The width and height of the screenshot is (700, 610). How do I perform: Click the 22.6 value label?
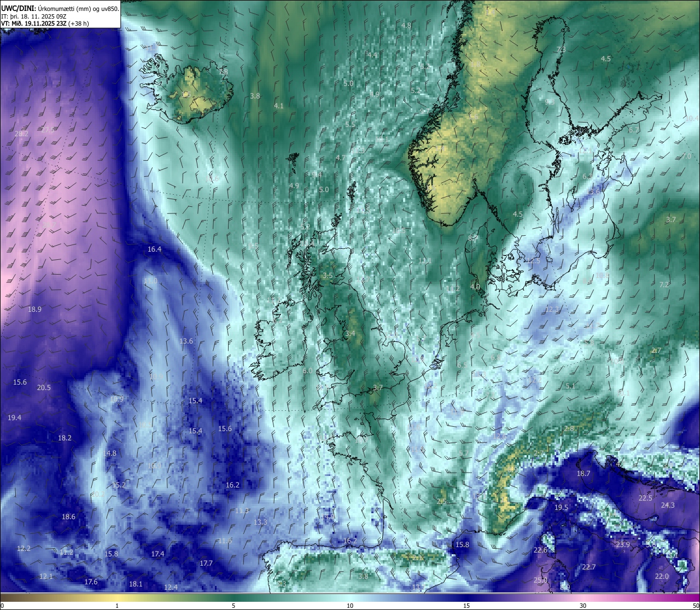(x=540, y=550)
